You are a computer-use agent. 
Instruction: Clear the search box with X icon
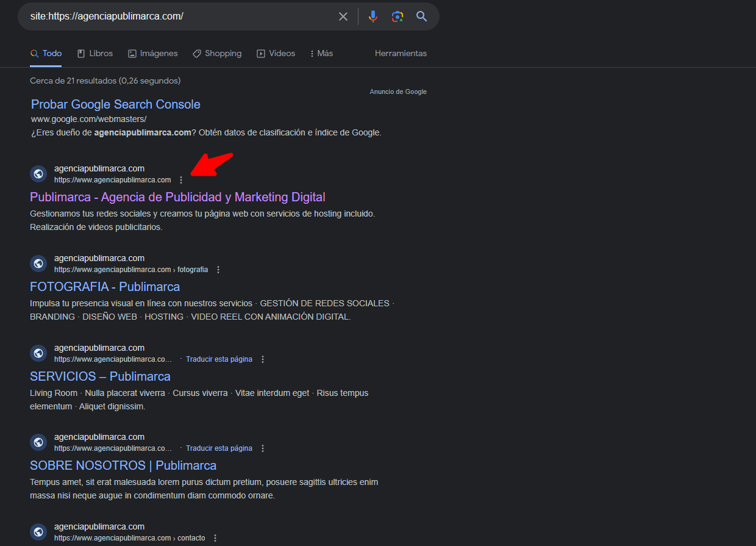click(x=343, y=16)
